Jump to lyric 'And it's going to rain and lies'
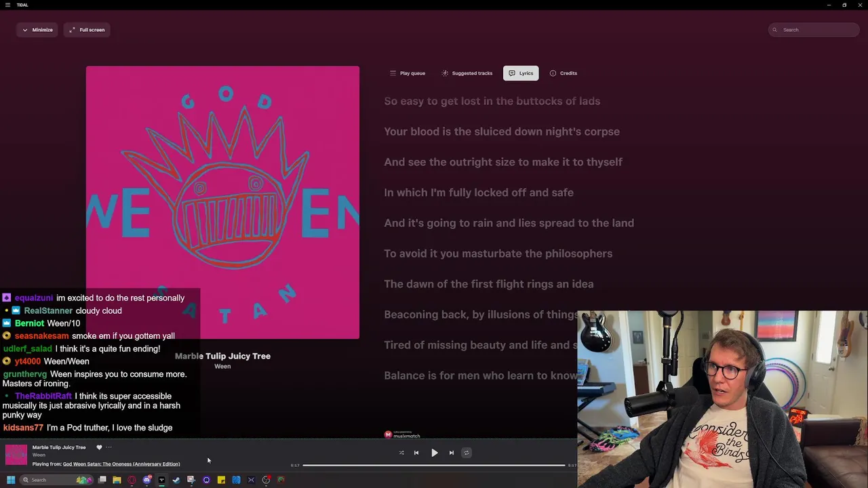This screenshot has height=488, width=868. pos(509,223)
